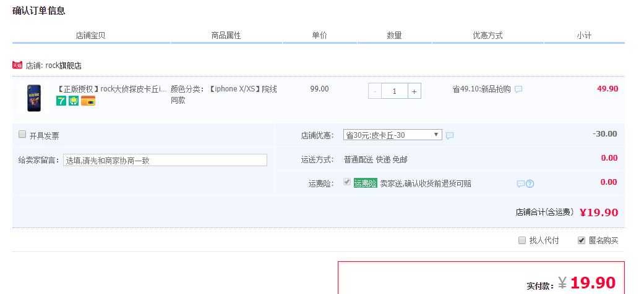Screen dimensions: 644x294
Task: Click the Tmall logo icon beside rock旗舰店
Action: tap(17, 65)
